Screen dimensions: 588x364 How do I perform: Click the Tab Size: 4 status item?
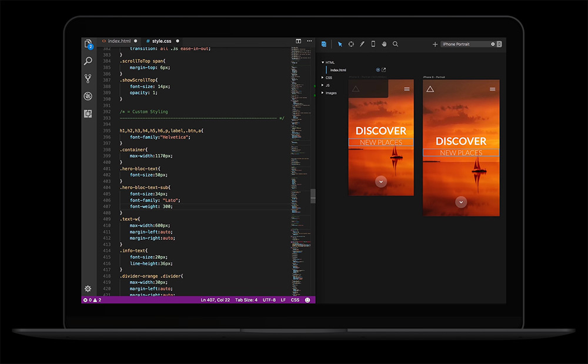pos(246,300)
